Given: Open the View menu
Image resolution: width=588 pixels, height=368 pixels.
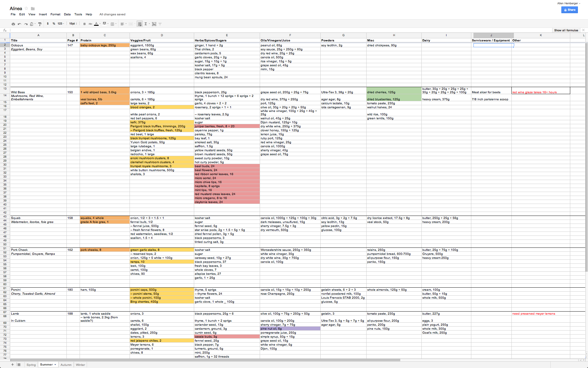Looking at the screenshot, I should pyautogui.click(x=32, y=14).
